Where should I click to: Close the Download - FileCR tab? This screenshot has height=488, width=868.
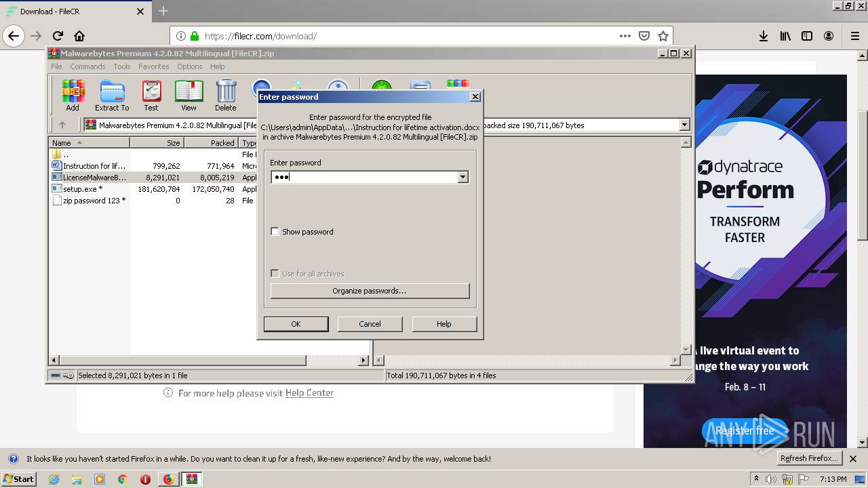[140, 12]
